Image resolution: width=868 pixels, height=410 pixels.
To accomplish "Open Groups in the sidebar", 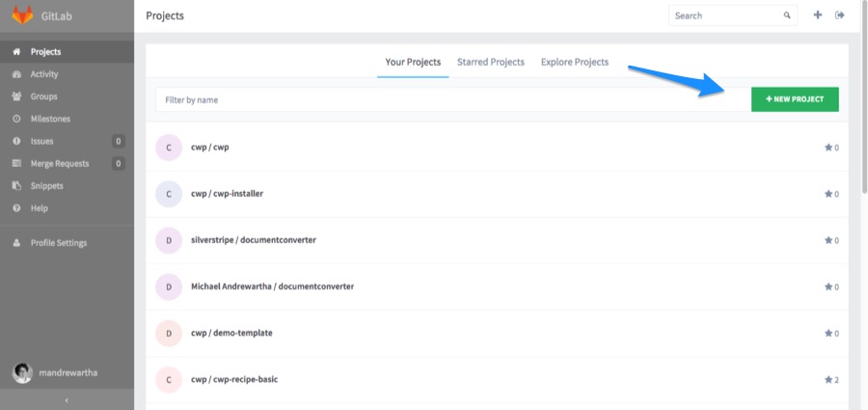I will 67,96.
